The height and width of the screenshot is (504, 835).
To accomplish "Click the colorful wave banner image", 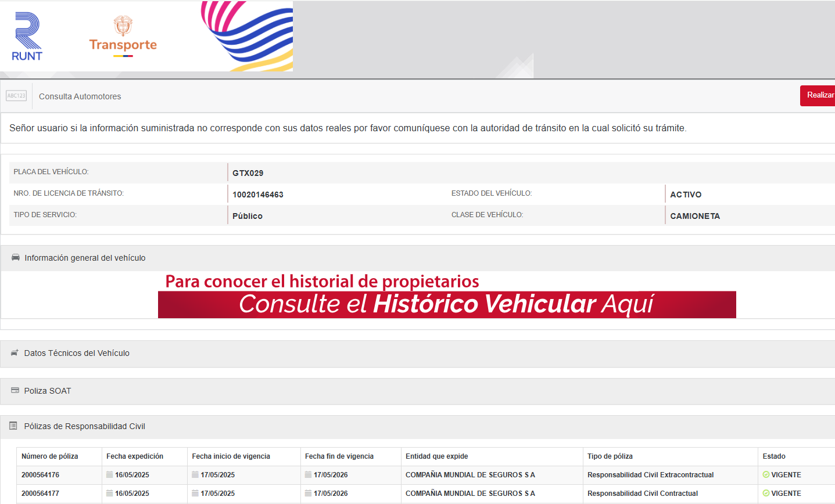I will pos(247,36).
